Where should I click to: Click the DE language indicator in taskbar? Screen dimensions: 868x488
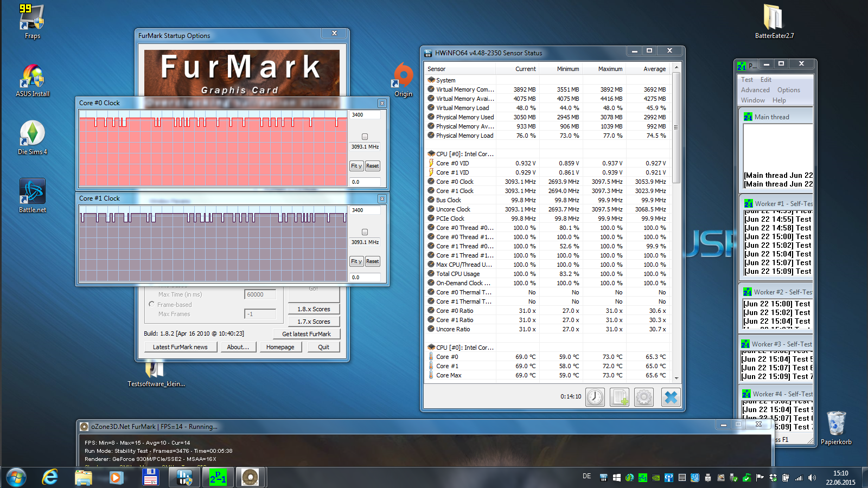tap(586, 476)
